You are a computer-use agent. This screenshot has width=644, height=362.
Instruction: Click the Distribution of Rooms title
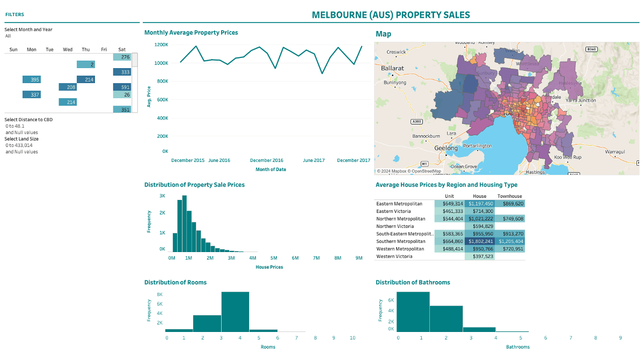point(175,282)
